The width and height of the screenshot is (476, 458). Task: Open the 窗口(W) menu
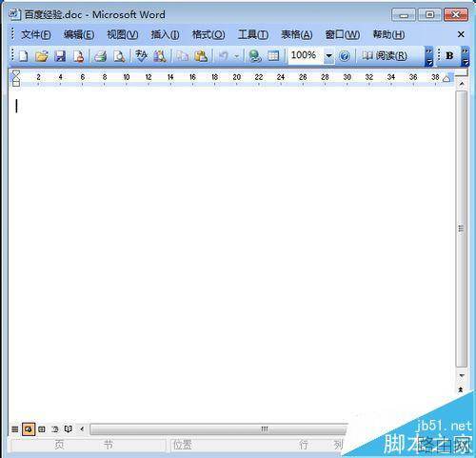tap(343, 34)
